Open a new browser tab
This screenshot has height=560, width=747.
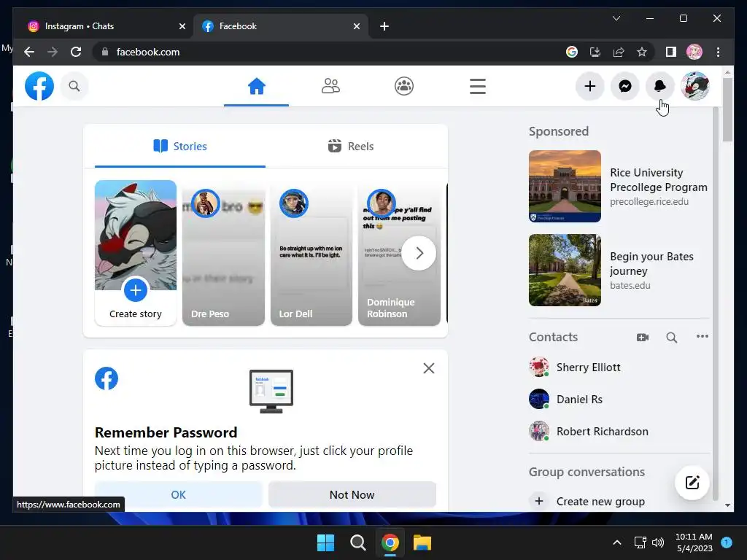pos(384,26)
